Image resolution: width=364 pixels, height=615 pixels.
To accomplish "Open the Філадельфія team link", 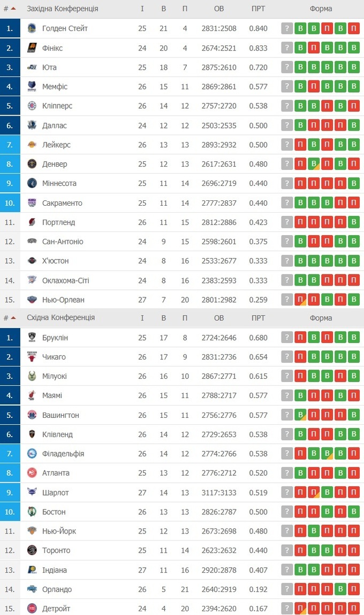I will pos(63,454).
